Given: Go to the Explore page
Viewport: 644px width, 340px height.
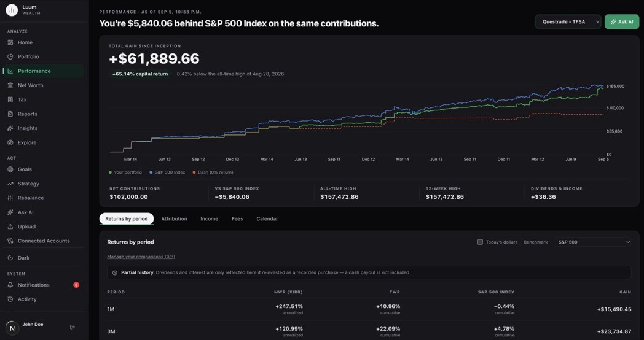Looking at the screenshot, I should [43, 143].
